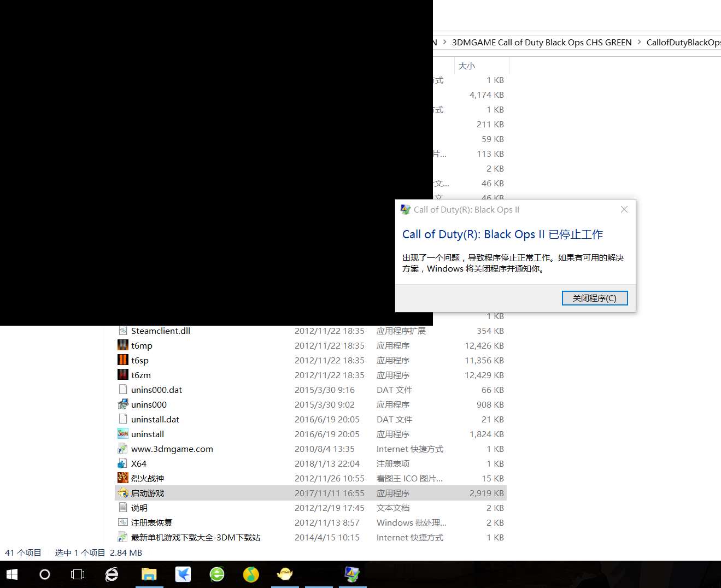Close the Black Ops II error dialog with X
Viewport: 721px width, 588px height.
pos(624,209)
